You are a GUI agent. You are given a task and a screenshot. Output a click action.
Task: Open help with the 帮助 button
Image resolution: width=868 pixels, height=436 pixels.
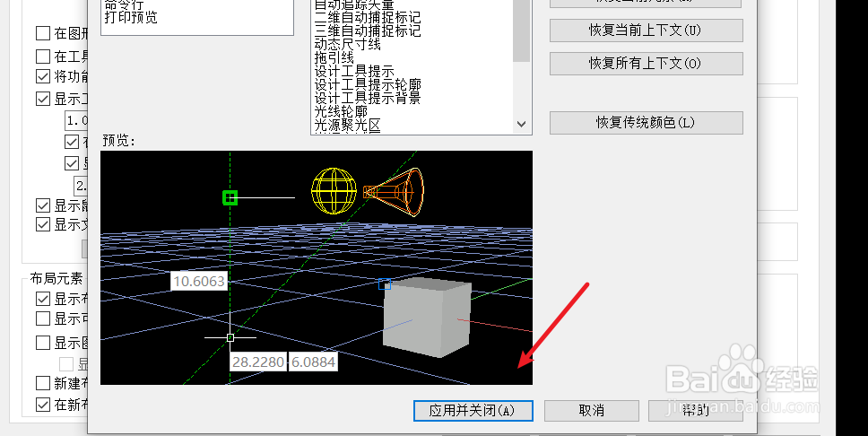[x=696, y=411]
